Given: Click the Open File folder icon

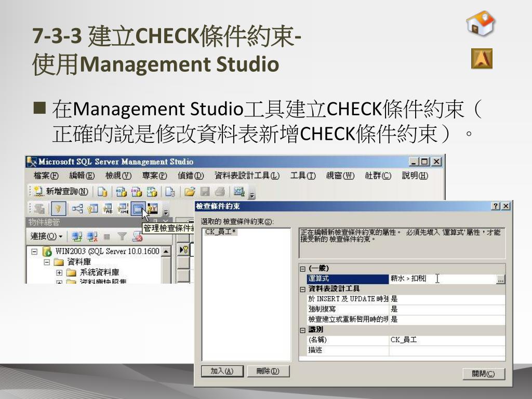Looking at the screenshot, I should [x=190, y=192].
